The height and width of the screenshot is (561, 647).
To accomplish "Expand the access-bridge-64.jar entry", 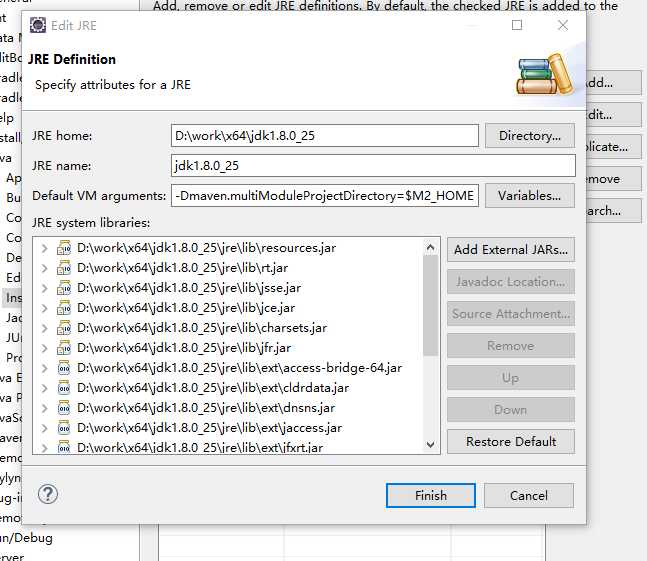I will point(45,368).
